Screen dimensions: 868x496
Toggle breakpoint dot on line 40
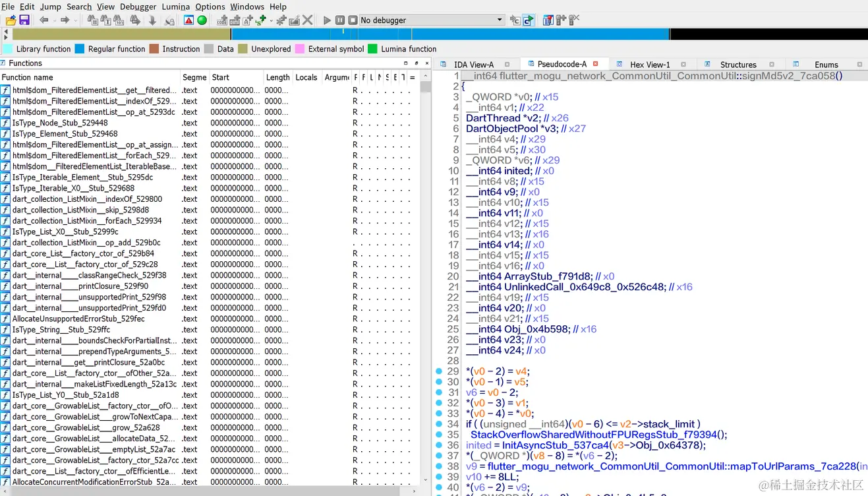pyautogui.click(x=439, y=487)
